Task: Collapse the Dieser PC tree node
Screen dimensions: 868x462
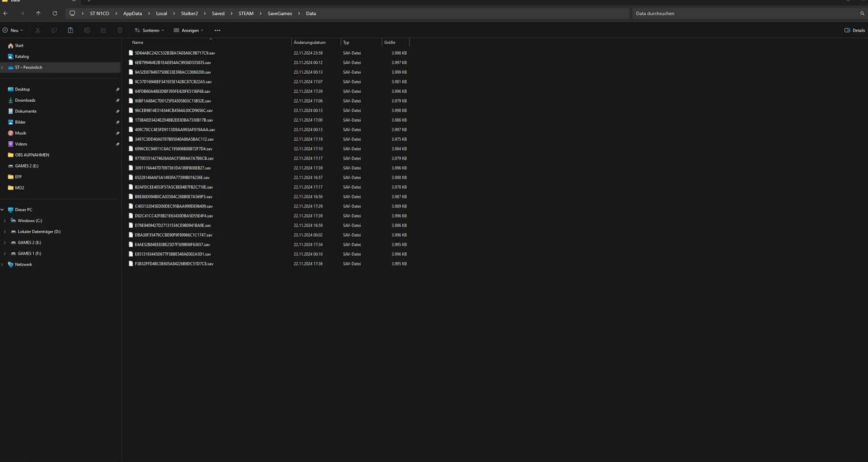Action: (3, 210)
